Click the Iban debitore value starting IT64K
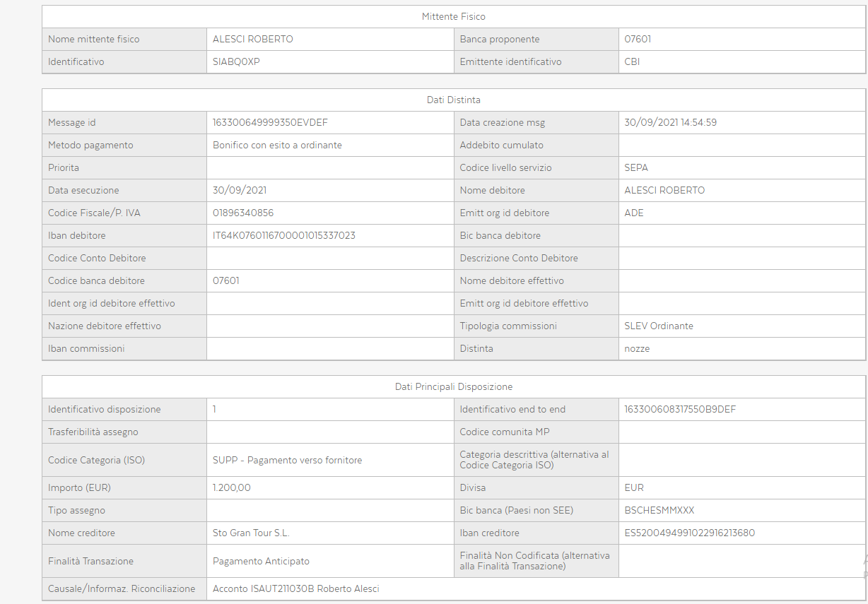Screen dimensions: 868x604 click(283, 235)
